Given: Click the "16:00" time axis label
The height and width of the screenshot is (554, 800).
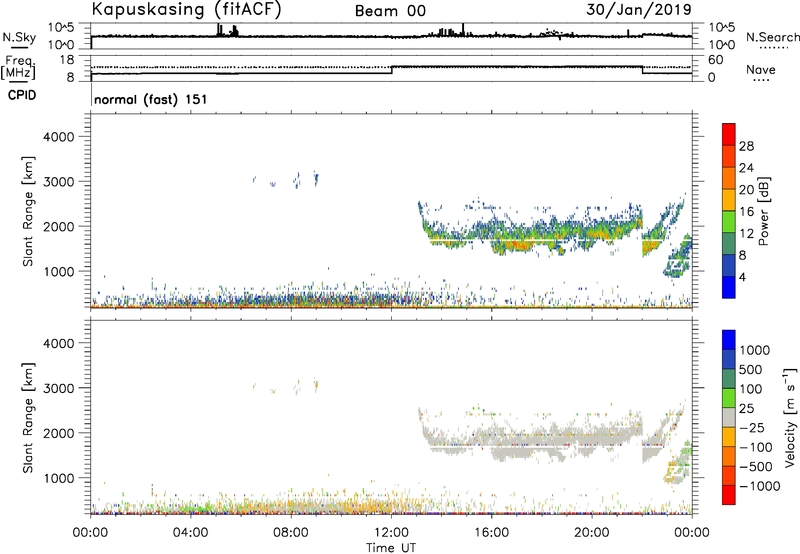Looking at the screenshot, I should [x=491, y=533].
